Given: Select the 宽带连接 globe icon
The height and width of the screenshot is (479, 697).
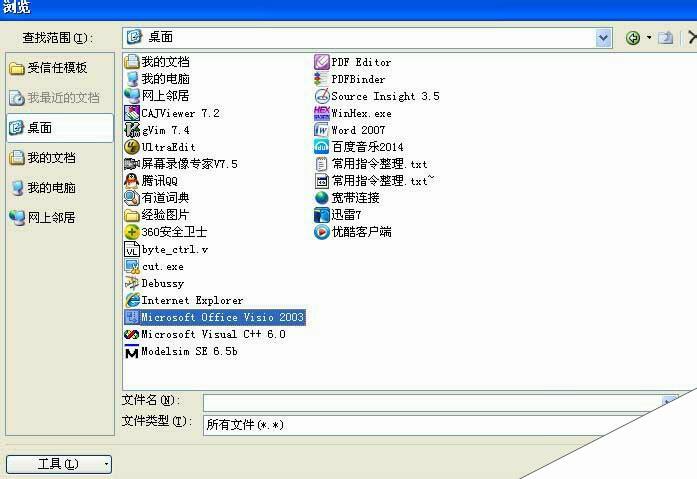Looking at the screenshot, I should coord(321,197).
